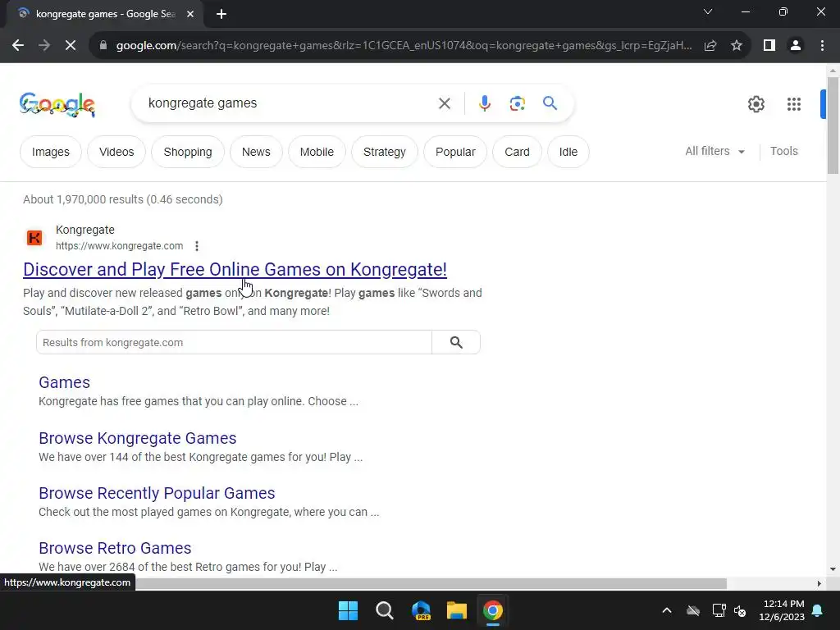Switch to Videos results
Image resolution: width=840 pixels, height=630 pixels.
[x=116, y=152]
